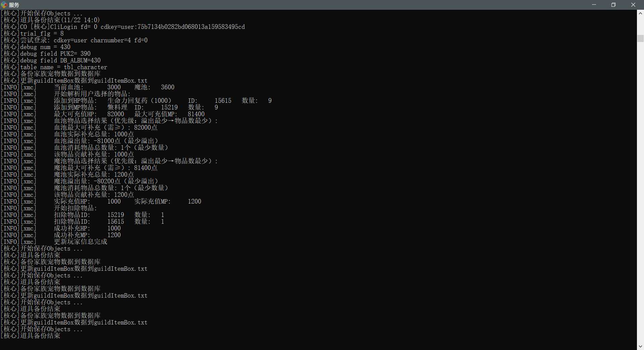Click the 魔池最大可补充 81400点 line
The height and width of the screenshot is (350, 644).
[x=79, y=168]
